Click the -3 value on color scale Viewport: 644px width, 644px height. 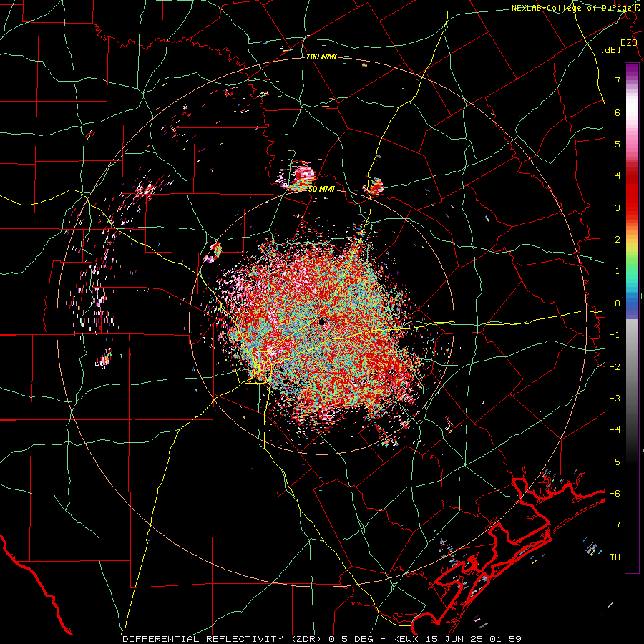coord(615,399)
